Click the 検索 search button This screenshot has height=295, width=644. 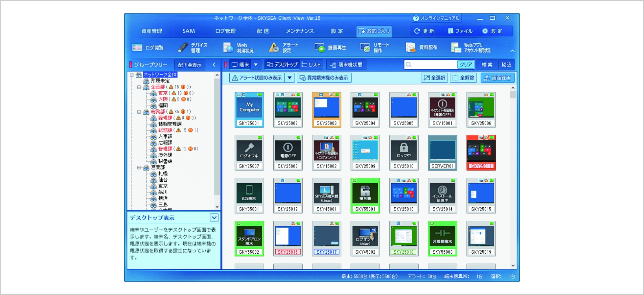tap(487, 65)
